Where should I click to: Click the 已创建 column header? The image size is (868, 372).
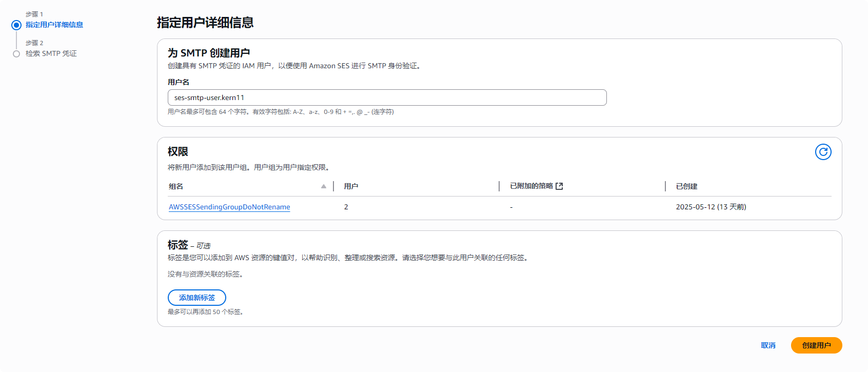(686, 186)
